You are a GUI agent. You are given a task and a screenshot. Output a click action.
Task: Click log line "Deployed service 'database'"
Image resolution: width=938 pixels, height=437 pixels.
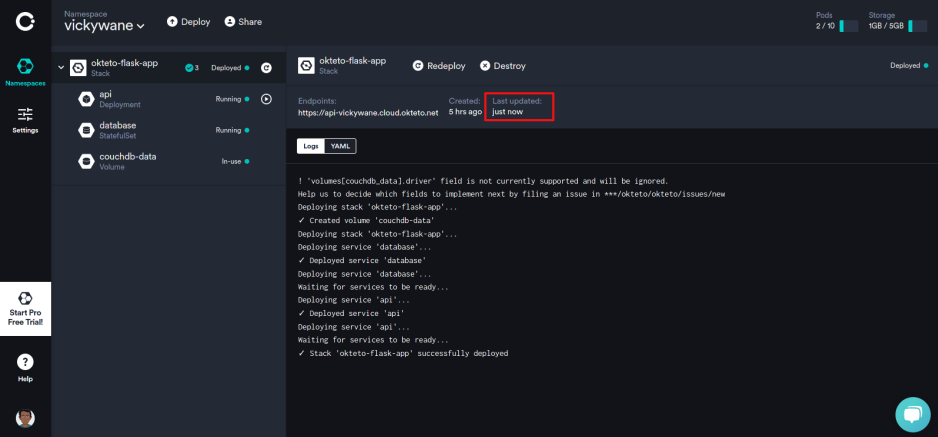coord(362,261)
